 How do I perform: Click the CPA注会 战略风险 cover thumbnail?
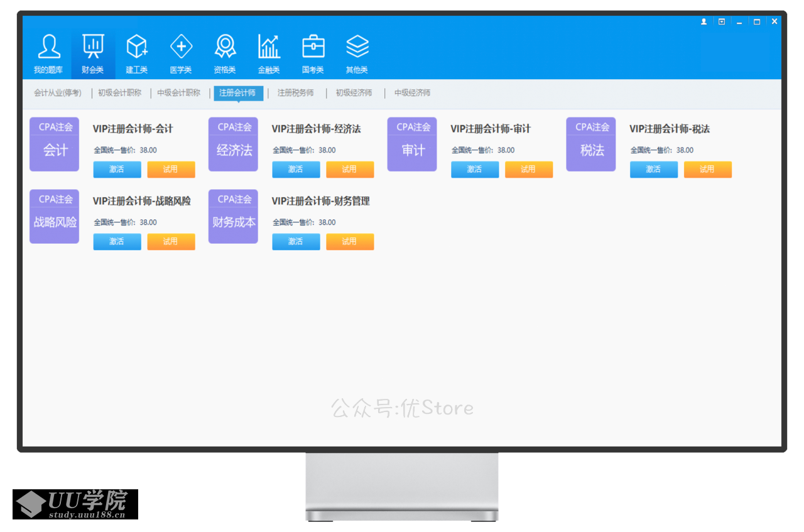tap(55, 216)
